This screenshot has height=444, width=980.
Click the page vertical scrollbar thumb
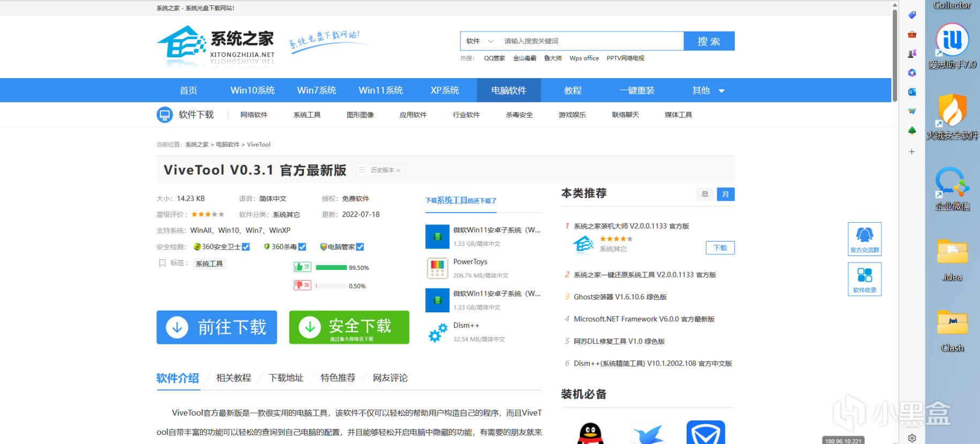click(x=894, y=55)
